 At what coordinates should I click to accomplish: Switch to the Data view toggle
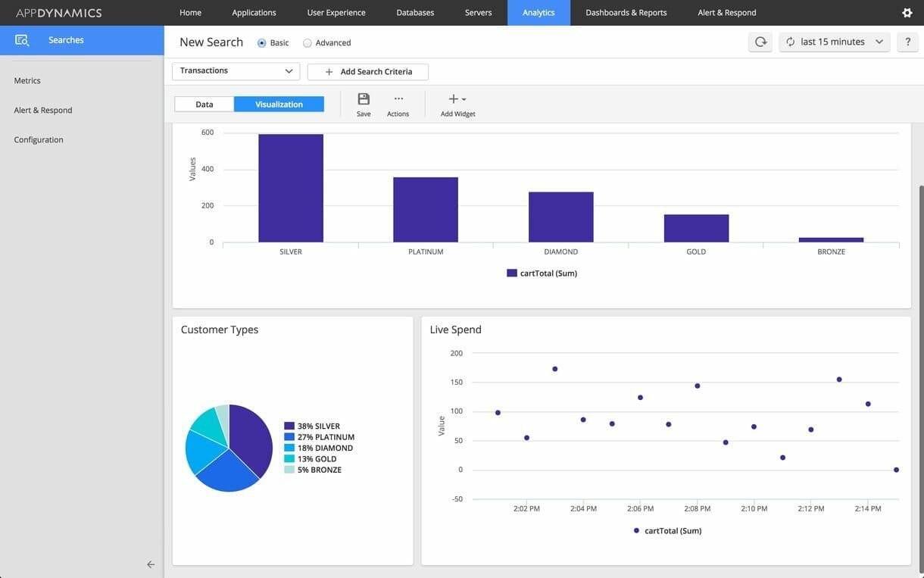pos(204,105)
